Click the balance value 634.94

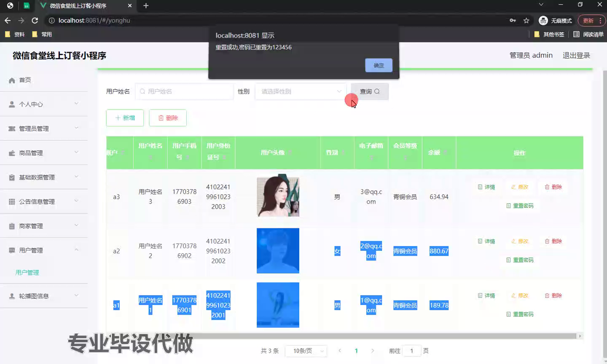coord(439,197)
